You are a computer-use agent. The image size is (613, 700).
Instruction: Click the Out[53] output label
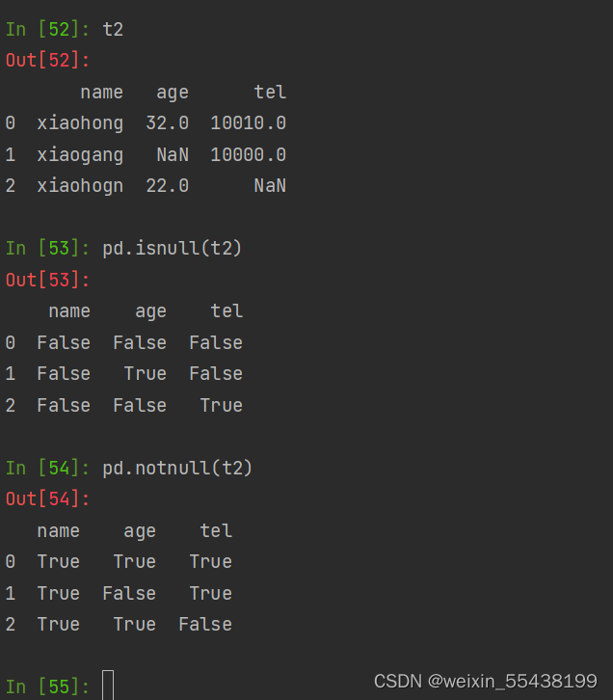click(x=47, y=280)
